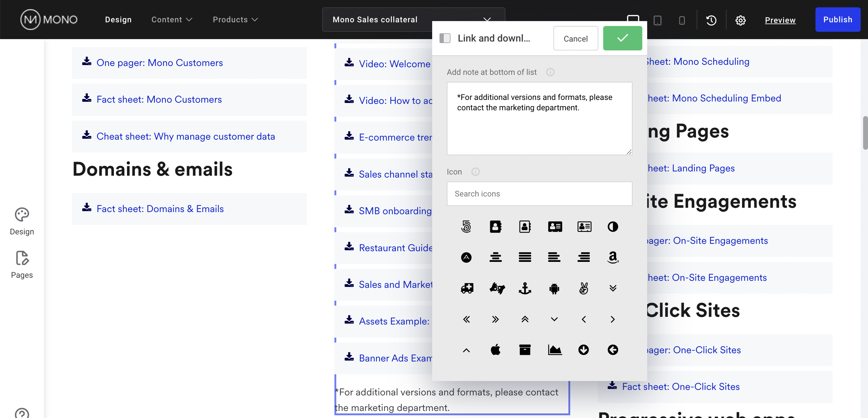Select the anchor icon
The height and width of the screenshot is (418, 868).
(x=525, y=288)
